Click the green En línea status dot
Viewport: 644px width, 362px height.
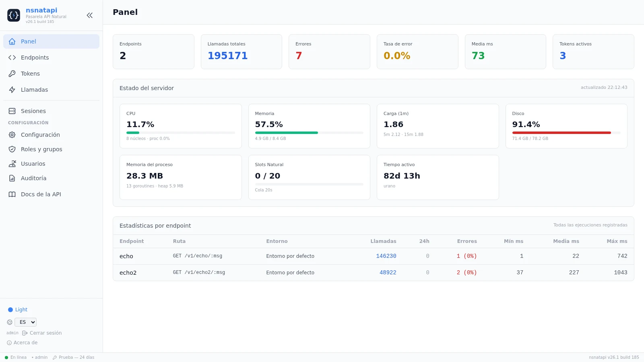(x=6, y=357)
